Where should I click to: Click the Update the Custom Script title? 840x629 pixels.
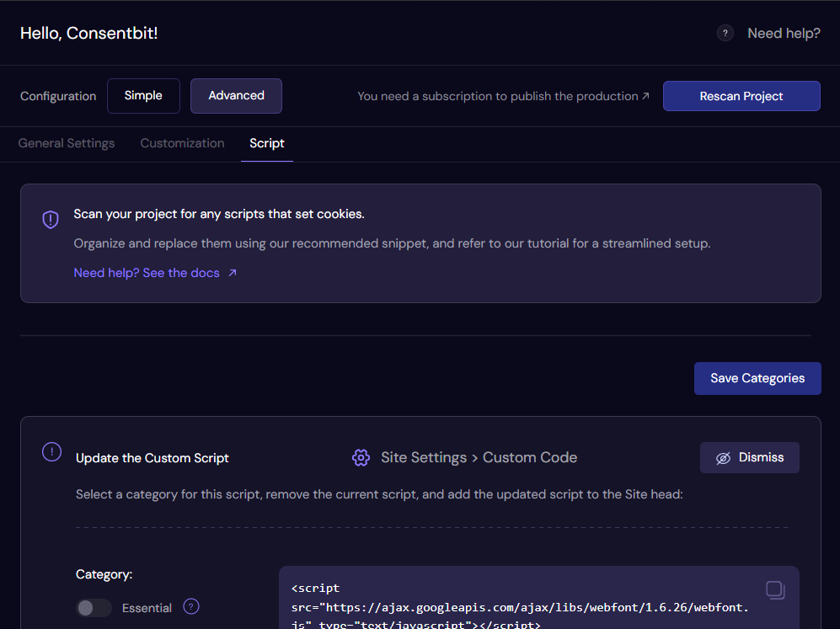[x=152, y=458]
